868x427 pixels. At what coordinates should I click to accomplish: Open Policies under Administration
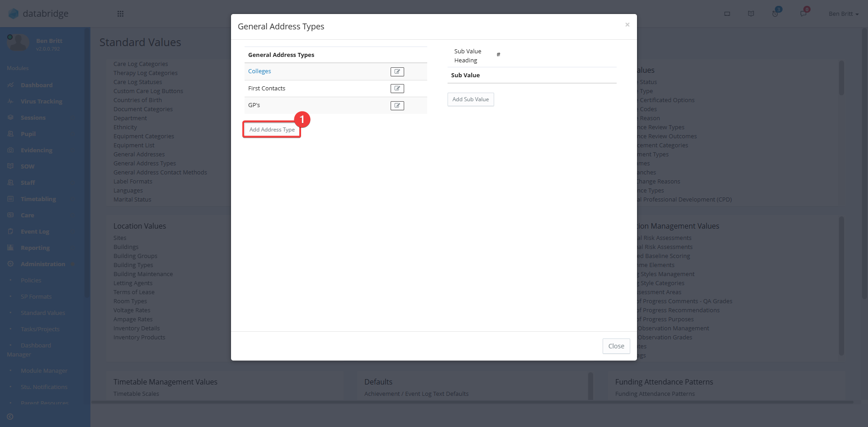click(x=31, y=280)
